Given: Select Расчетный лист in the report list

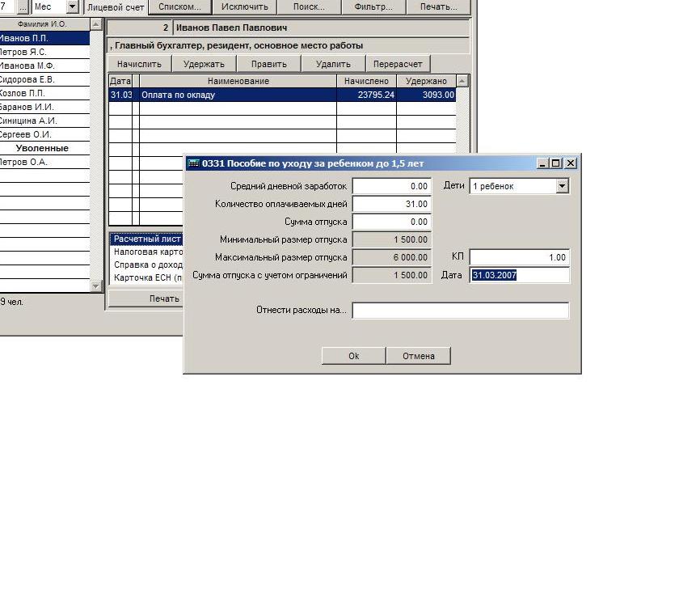Looking at the screenshot, I should 147,239.
